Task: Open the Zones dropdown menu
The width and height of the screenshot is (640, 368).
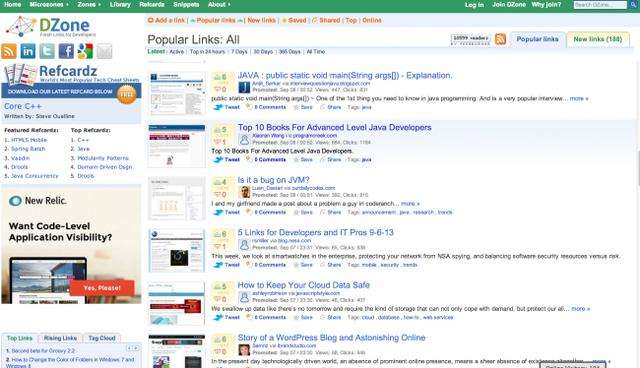Action: [x=89, y=4]
